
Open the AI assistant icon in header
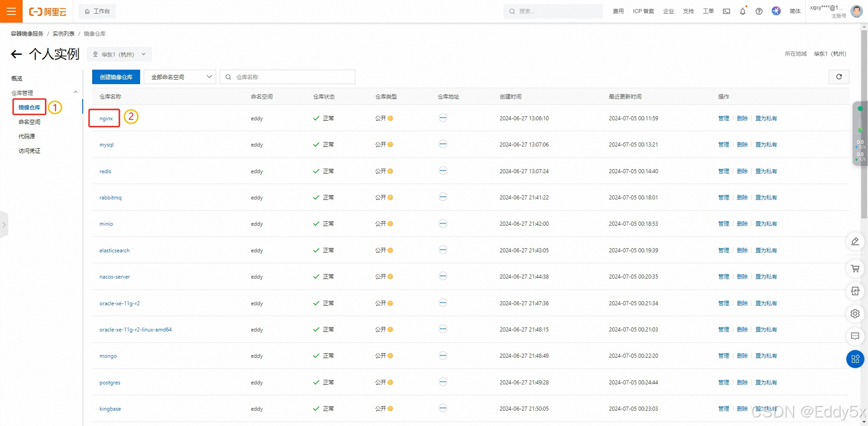776,11
